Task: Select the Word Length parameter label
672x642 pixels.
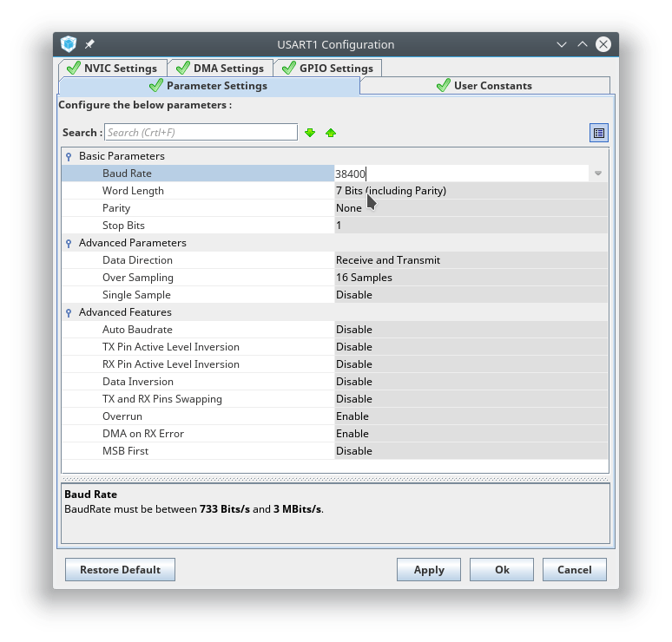Action: coord(133,191)
